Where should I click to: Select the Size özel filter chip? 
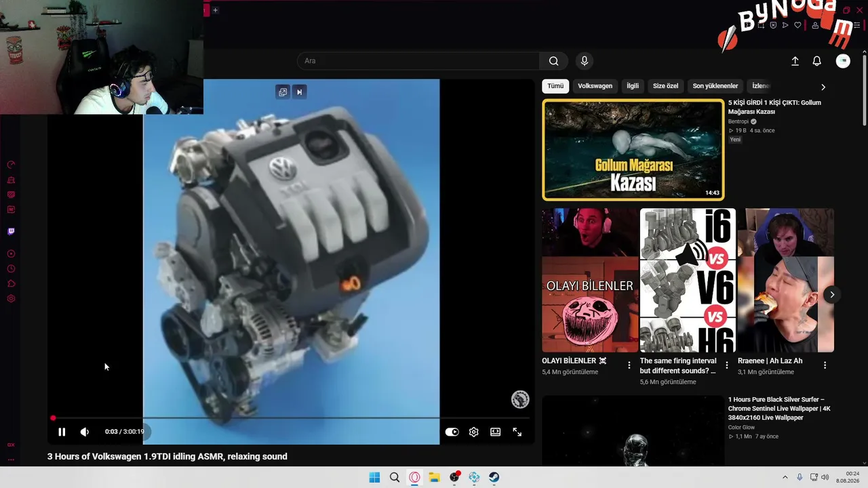pos(665,86)
